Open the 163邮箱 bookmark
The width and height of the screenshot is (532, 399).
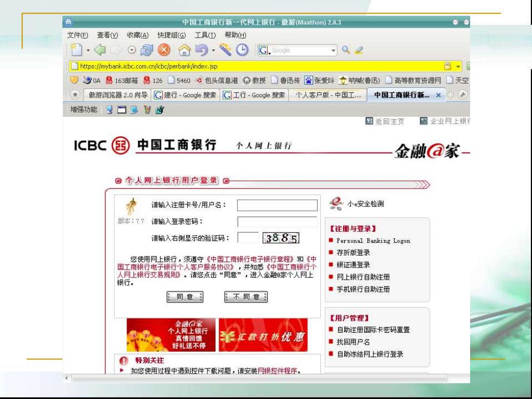[x=122, y=80]
